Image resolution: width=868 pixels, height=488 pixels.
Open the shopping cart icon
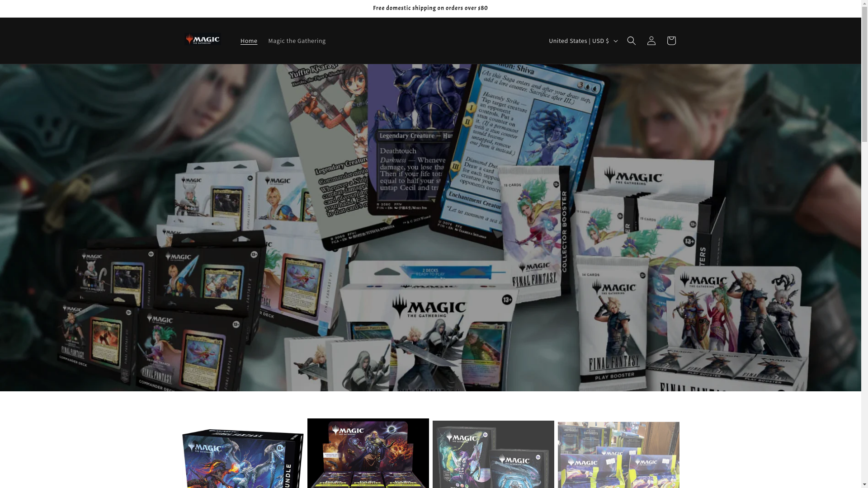[671, 41]
